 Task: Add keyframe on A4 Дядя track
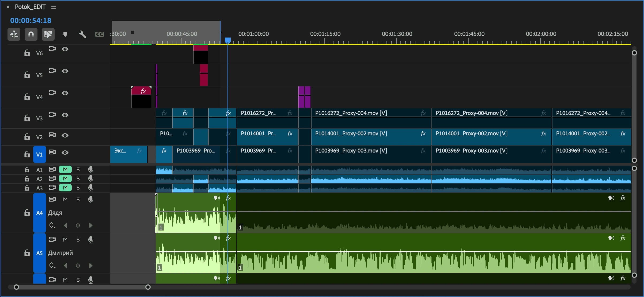(78, 225)
